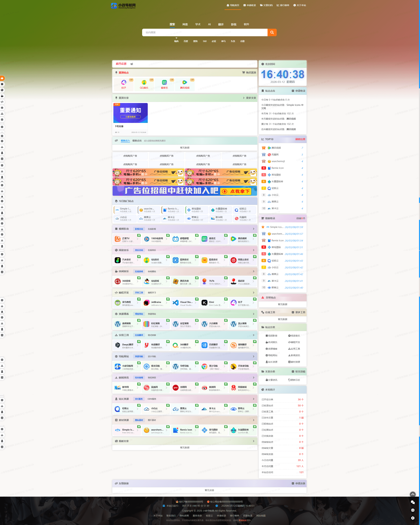Click the 购买置顶 link
Screen dimensions: 420x525
pyautogui.click(x=249, y=73)
